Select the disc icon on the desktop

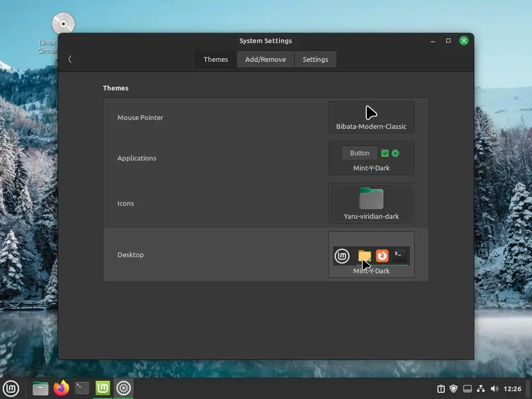63,24
